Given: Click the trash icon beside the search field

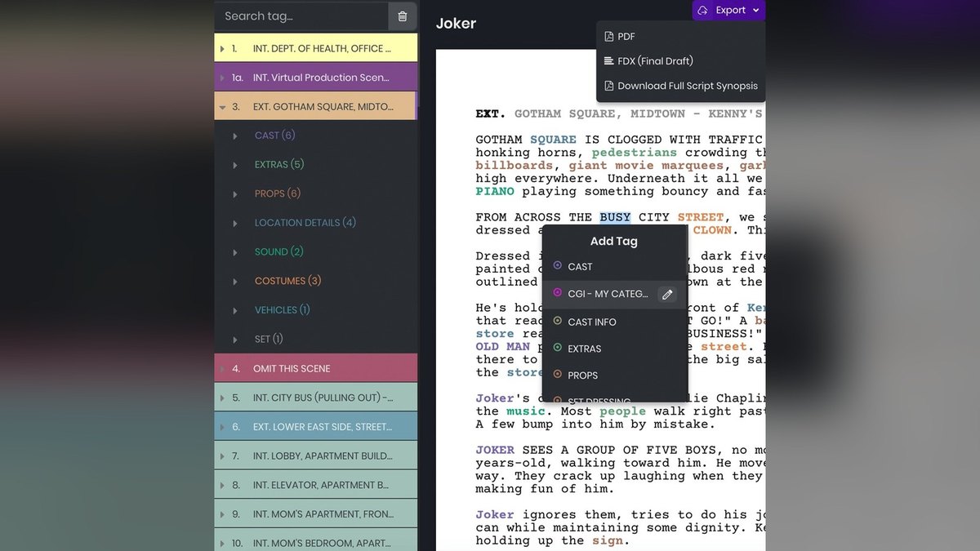Looking at the screenshot, I should [x=403, y=16].
